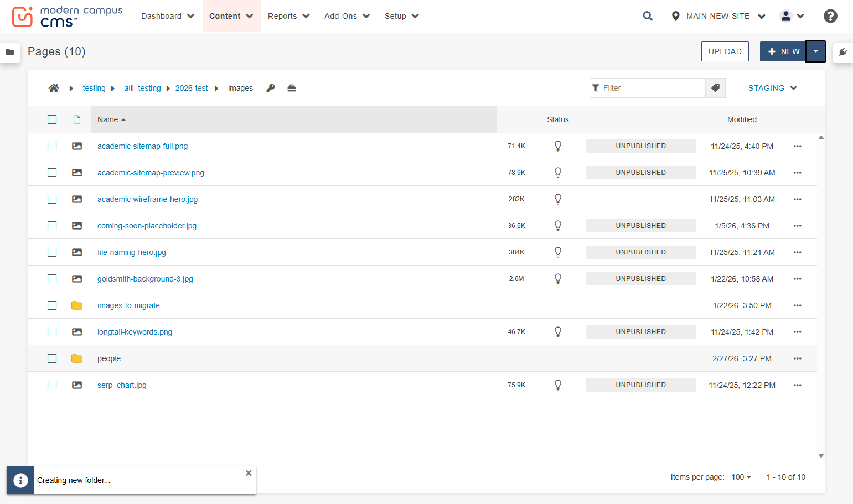Open the goldsmith-background-3.jpg file link
Screen dimensions: 853x504
point(145,279)
